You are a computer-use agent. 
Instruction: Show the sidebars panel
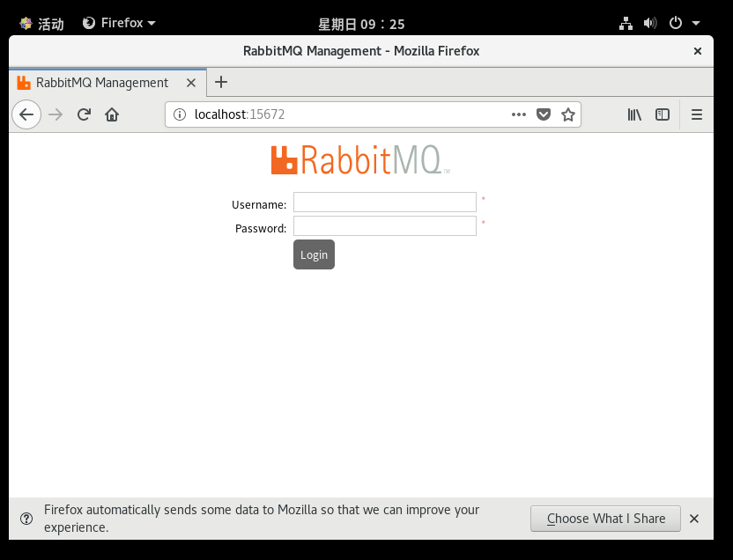[663, 114]
